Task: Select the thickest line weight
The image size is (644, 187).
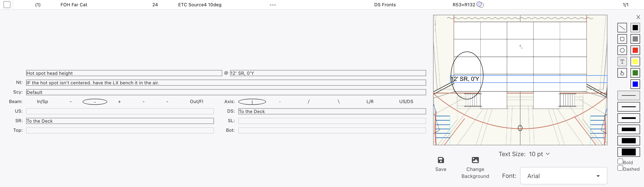Action: (628, 152)
